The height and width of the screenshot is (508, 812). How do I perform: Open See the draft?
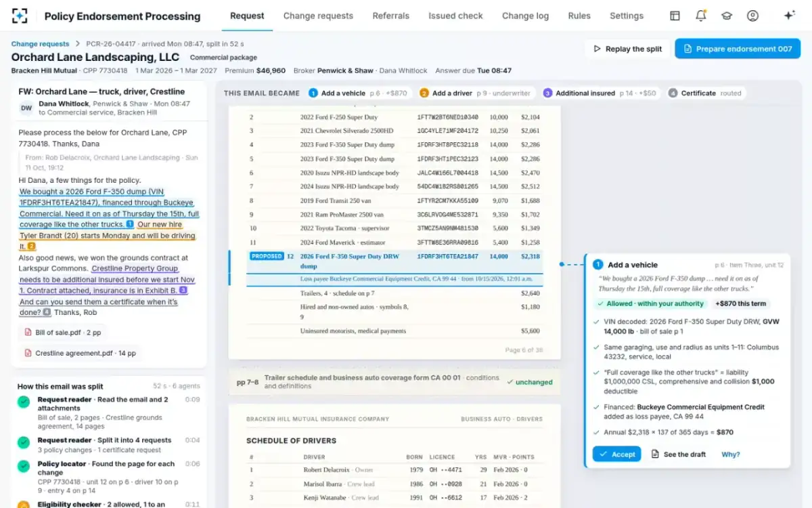tap(679, 454)
